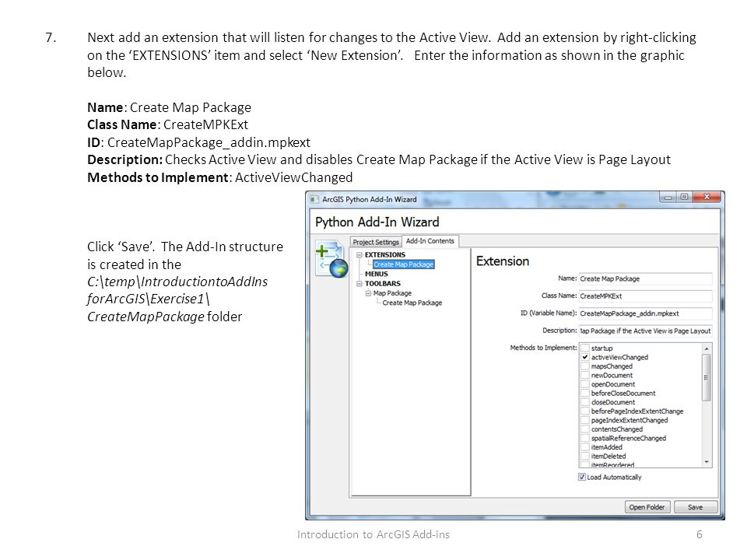Click the Save button
Image resolution: width=747 pixels, height=560 pixels.
coord(696,508)
